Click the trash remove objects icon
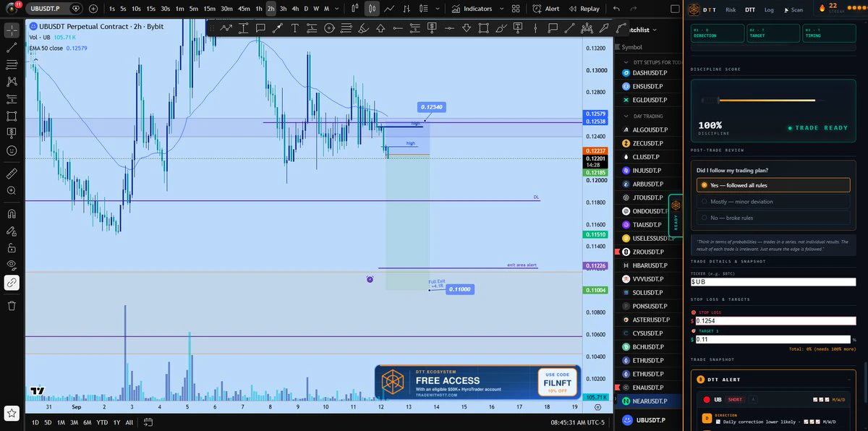The width and height of the screenshot is (868, 431). click(12, 306)
